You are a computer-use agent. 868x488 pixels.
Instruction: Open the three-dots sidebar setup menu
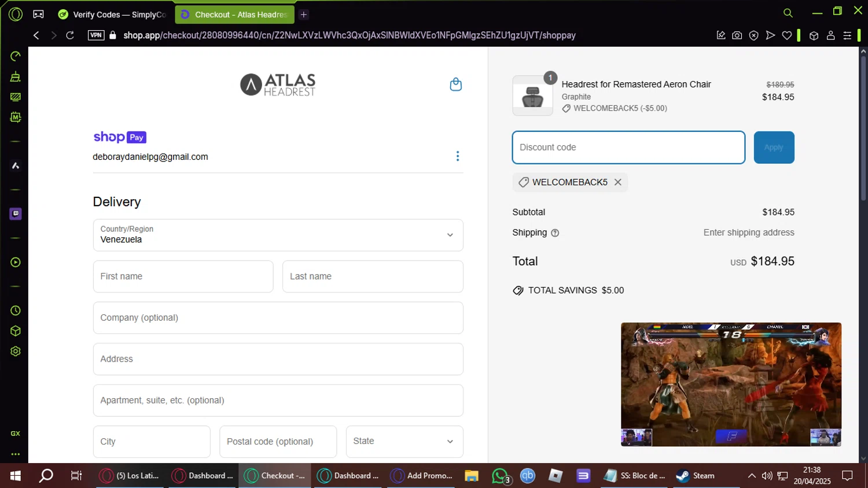16,454
